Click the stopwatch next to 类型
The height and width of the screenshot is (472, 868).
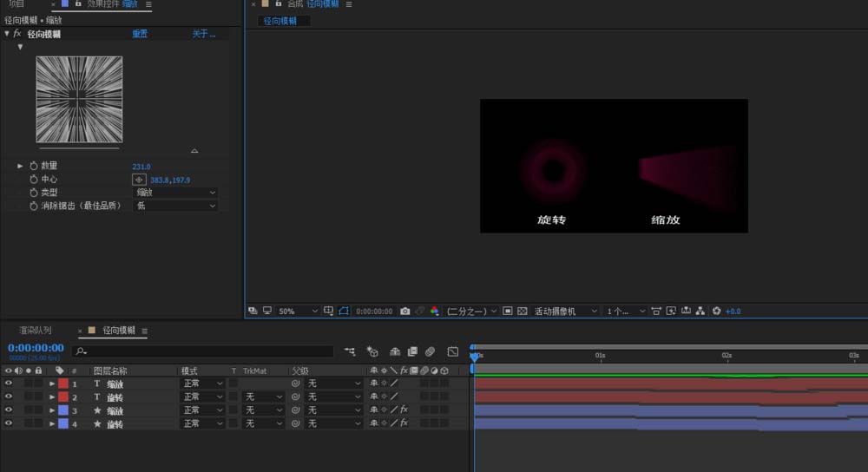(x=34, y=193)
